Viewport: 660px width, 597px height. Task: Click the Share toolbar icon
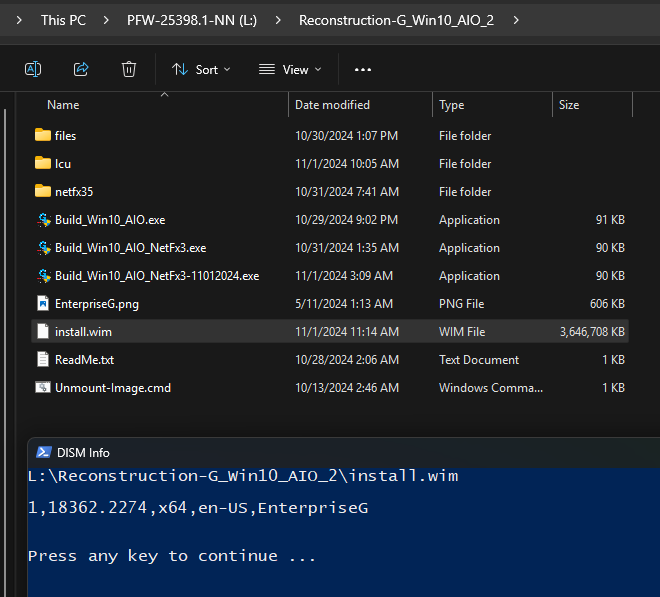[81, 69]
